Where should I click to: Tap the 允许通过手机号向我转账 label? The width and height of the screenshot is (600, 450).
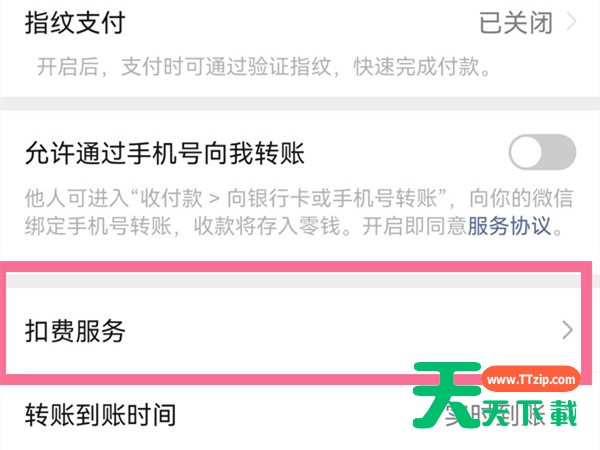[x=165, y=153]
